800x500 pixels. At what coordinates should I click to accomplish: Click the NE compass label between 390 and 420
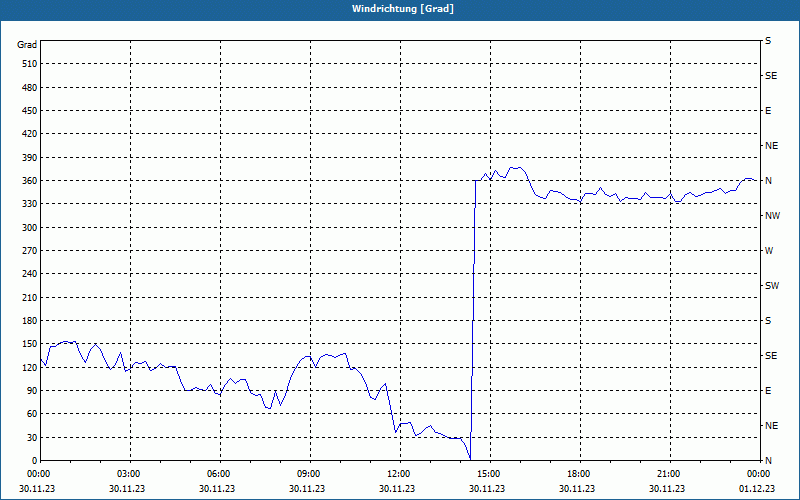click(x=771, y=146)
